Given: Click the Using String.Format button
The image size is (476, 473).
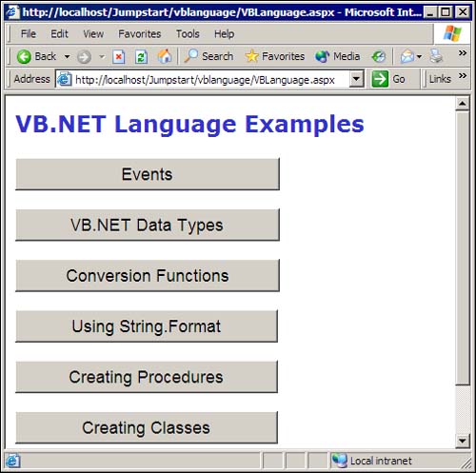Looking at the screenshot, I should tap(147, 326).
